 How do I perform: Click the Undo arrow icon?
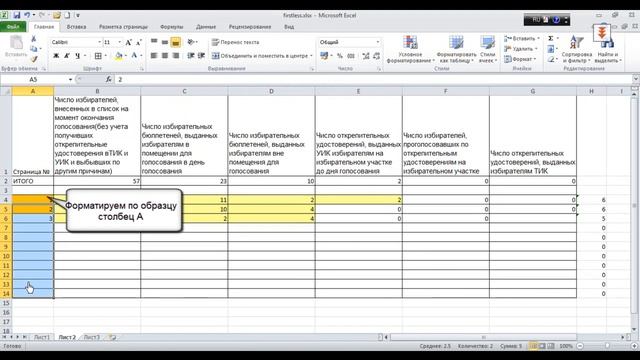27,16
